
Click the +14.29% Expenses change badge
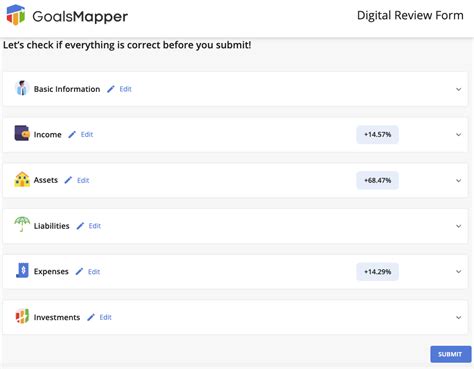pyautogui.click(x=377, y=272)
